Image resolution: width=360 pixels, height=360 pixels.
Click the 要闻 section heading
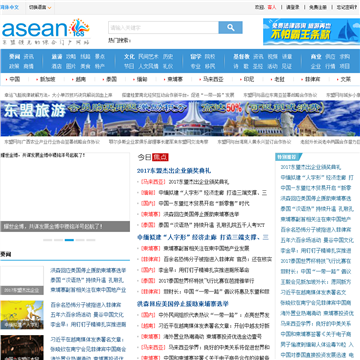pos(6,254)
